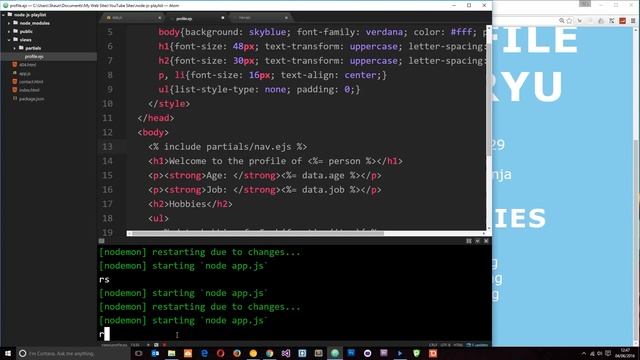
Task: Open Firefox from the taskbar
Action: click(237, 353)
